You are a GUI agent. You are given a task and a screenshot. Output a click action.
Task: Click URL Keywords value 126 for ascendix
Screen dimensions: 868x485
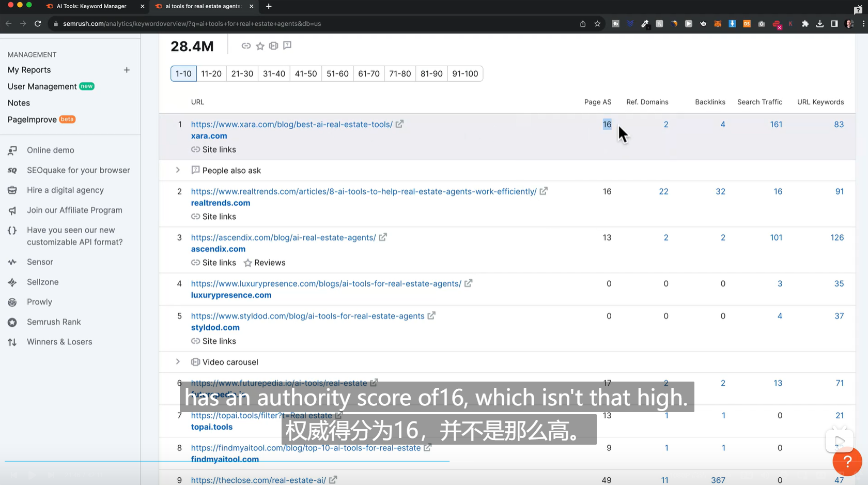pyautogui.click(x=837, y=237)
